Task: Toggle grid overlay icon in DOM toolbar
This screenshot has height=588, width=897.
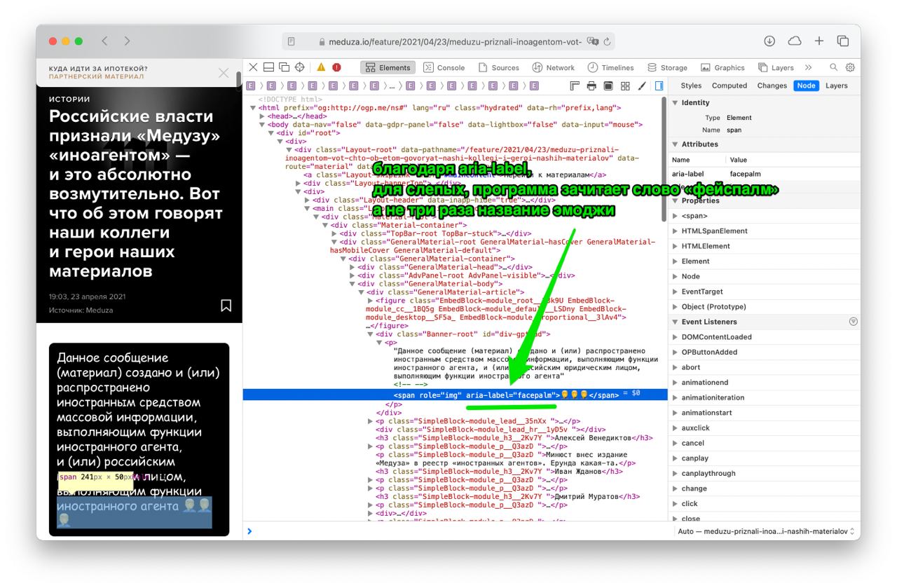Action: pos(625,86)
